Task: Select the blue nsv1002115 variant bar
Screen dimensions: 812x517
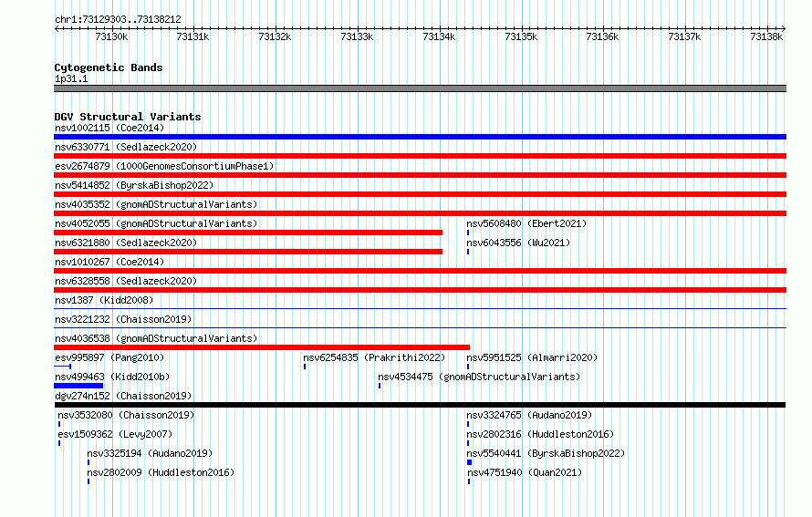Action: click(x=420, y=137)
